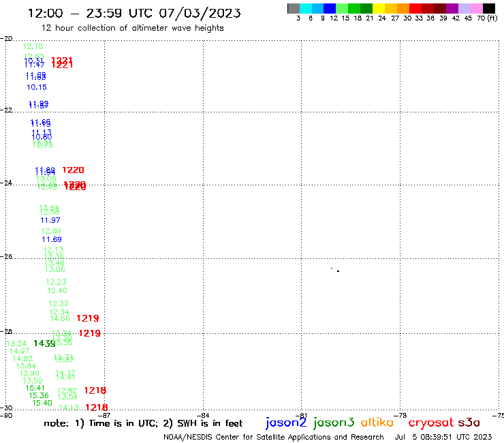Select the green wave height value 12.69
504x443 pixels.
[x=51, y=231]
